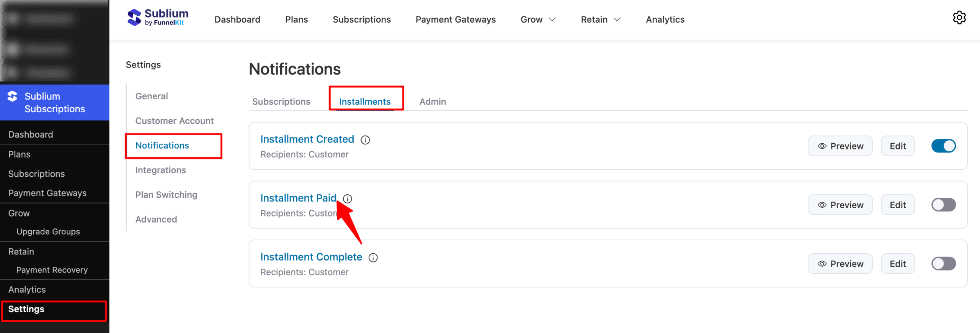
Task: Click the info icon beside Installment Complete
Action: tap(373, 258)
